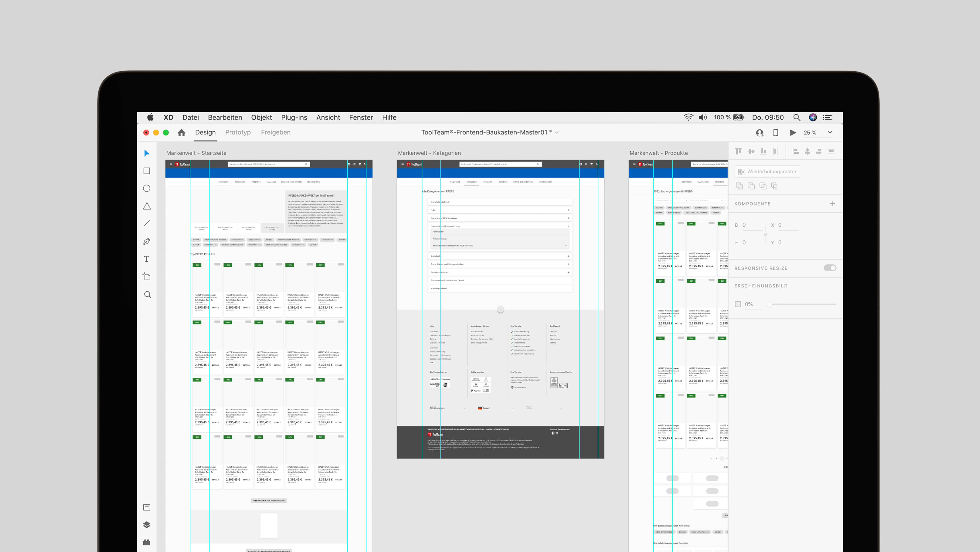The image size is (980, 552).
Task: Select the Pen tool
Action: click(147, 241)
